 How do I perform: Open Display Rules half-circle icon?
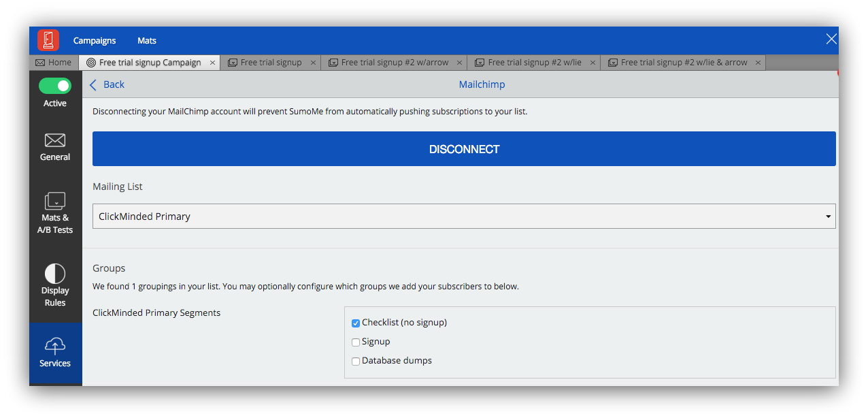55,274
